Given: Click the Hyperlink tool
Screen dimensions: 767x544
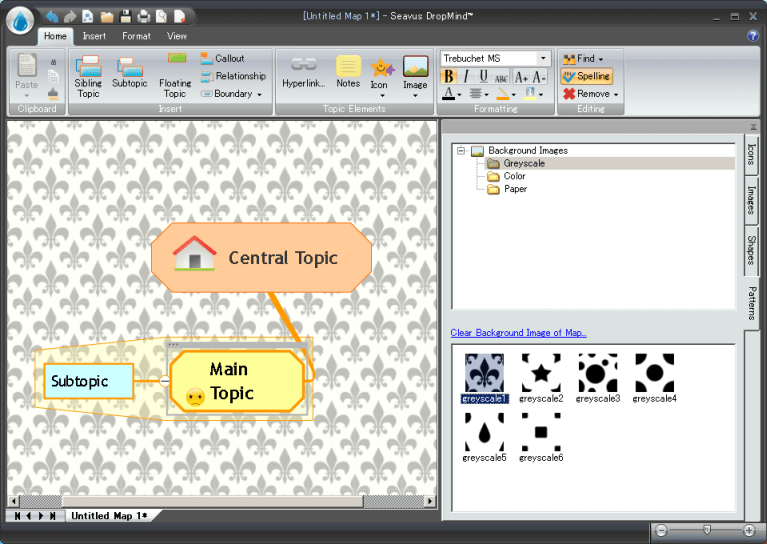Looking at the screenshot, I should (303, 72).
